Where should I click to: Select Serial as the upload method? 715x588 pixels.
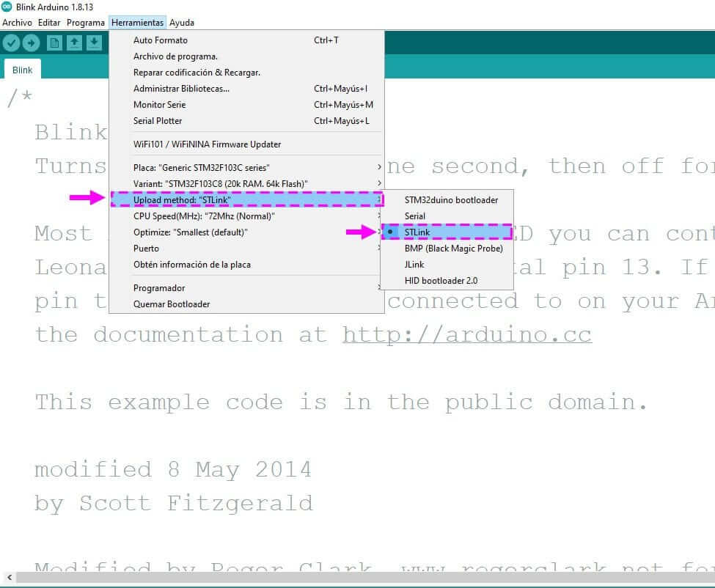415,216
